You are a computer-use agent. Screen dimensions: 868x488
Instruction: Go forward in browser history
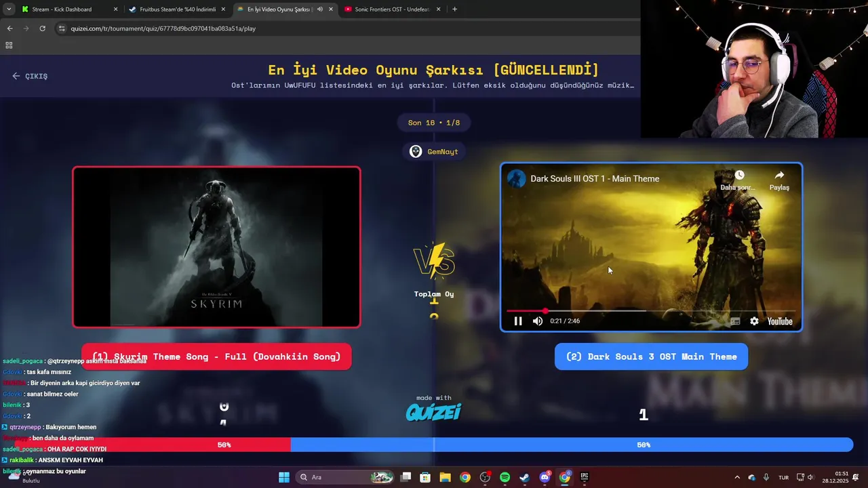(26, 28)
